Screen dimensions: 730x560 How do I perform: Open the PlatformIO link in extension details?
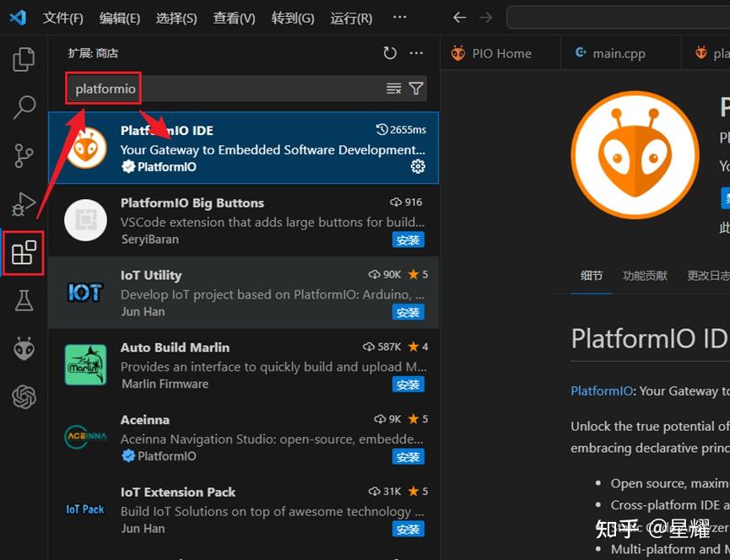click(601, 390)
